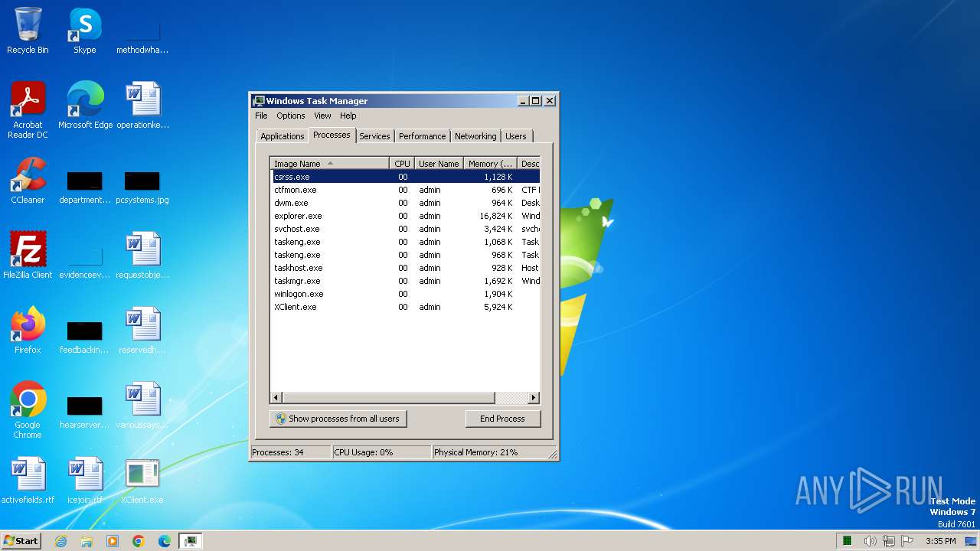Open the File menu in Task Manager

(x=261, y=116)
